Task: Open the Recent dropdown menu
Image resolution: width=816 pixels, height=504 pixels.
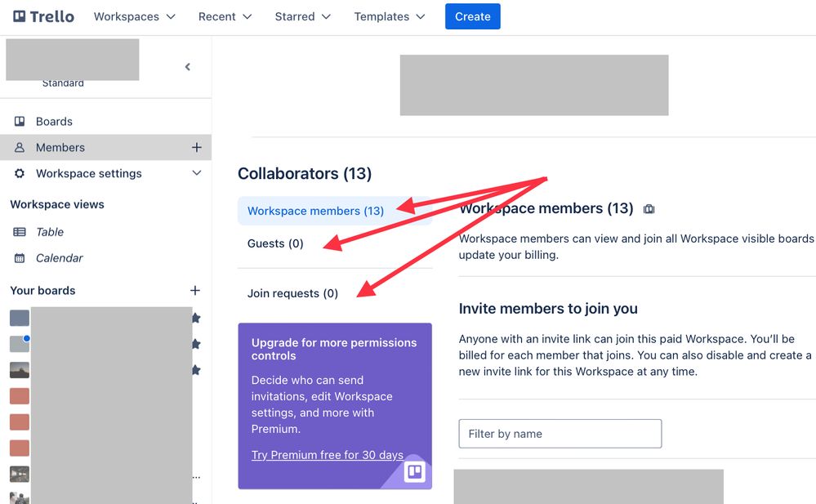Action: 225,16
